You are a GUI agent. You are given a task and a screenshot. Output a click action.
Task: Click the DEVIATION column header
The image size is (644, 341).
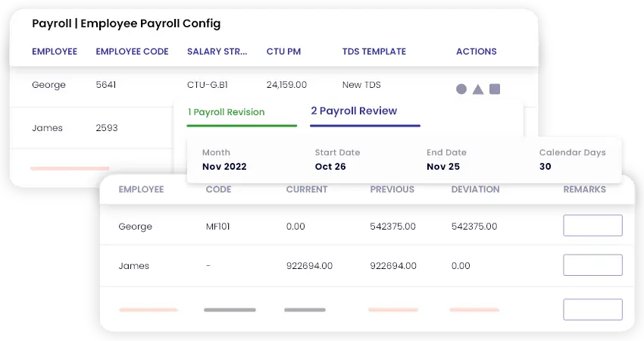(x=476, y=189)
